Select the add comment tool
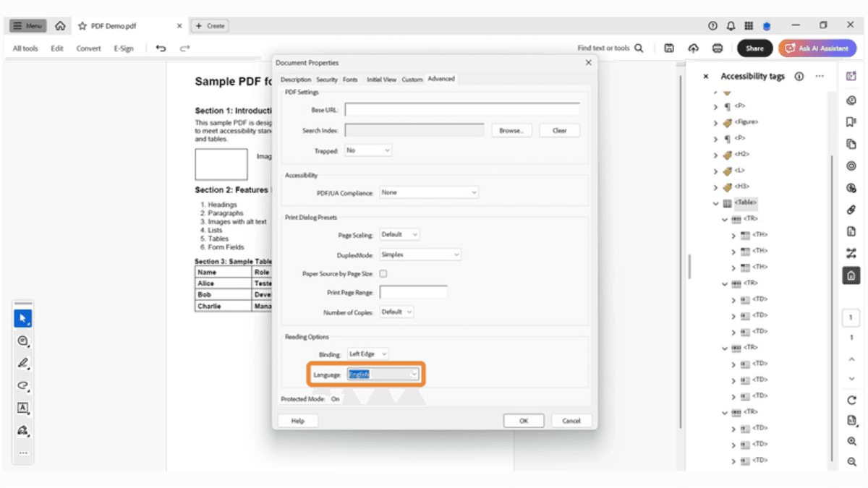Image resolution: width=868 pixels, height=488 pixels. 22,341
